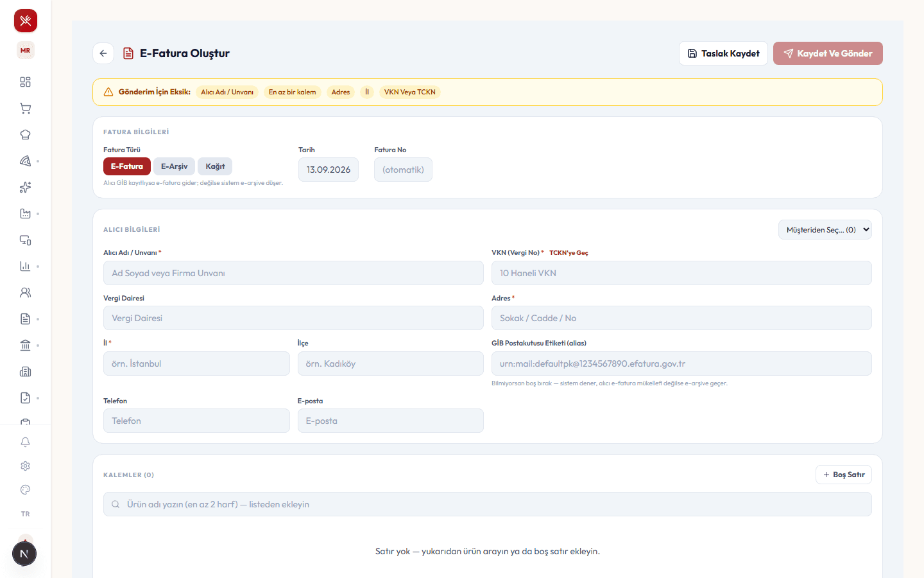Screen dimensions: 924x578
Task: Click the 'VKN Veya TCKN' warning chip
Action: pyautogui.click(x=410, y=92)
